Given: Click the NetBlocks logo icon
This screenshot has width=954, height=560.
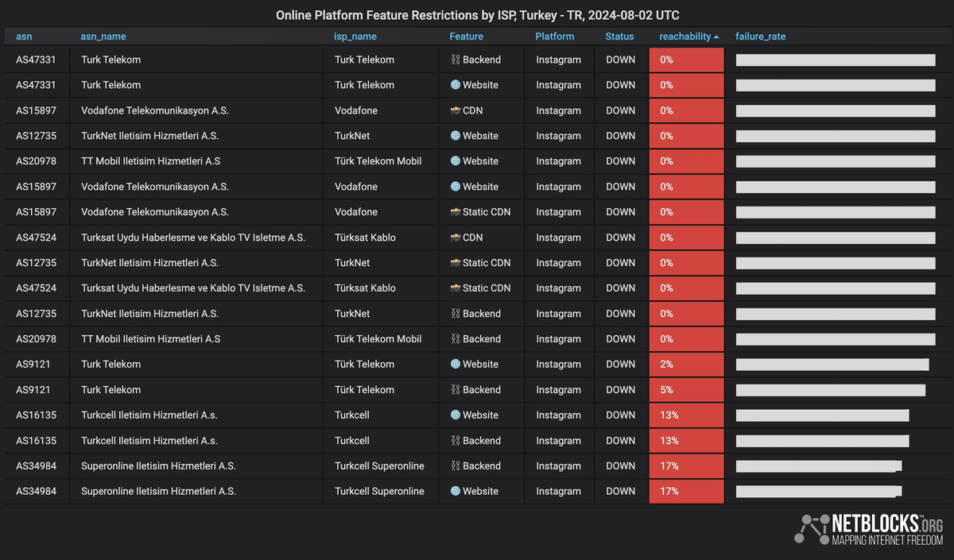Looking at the screenshot, I should [x=810, y=528].
